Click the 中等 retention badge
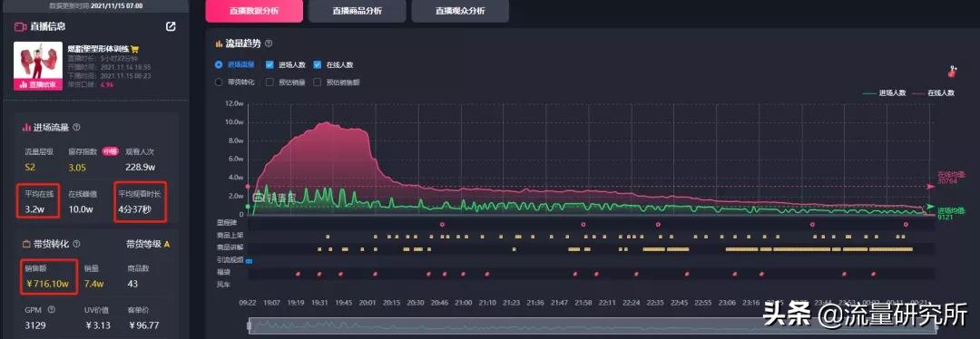This screenshot has height=339, width=980. [x=110, y=151]
